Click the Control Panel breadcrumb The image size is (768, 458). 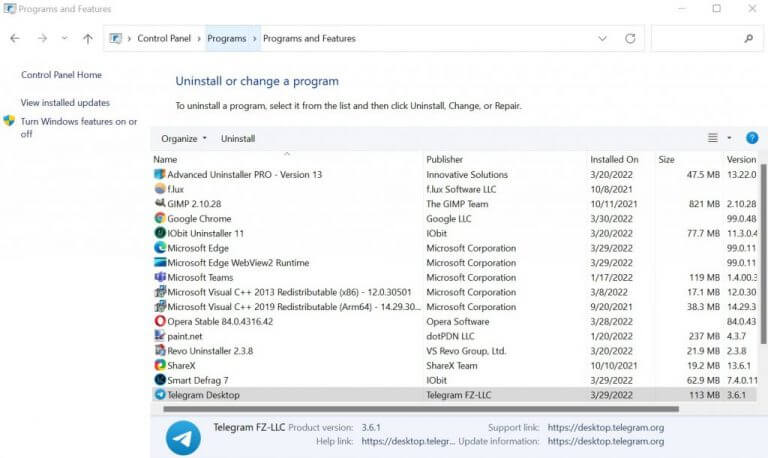coord(164,38)
